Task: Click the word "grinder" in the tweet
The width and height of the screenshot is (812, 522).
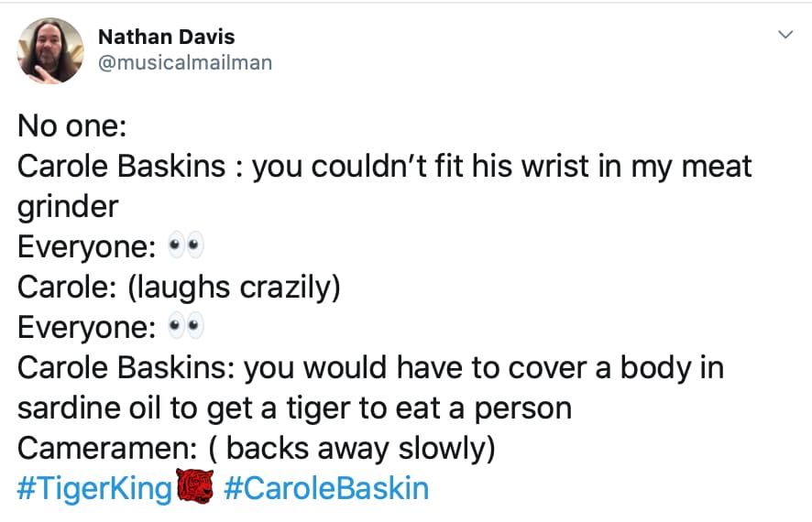Action: [x=69, y=207]
